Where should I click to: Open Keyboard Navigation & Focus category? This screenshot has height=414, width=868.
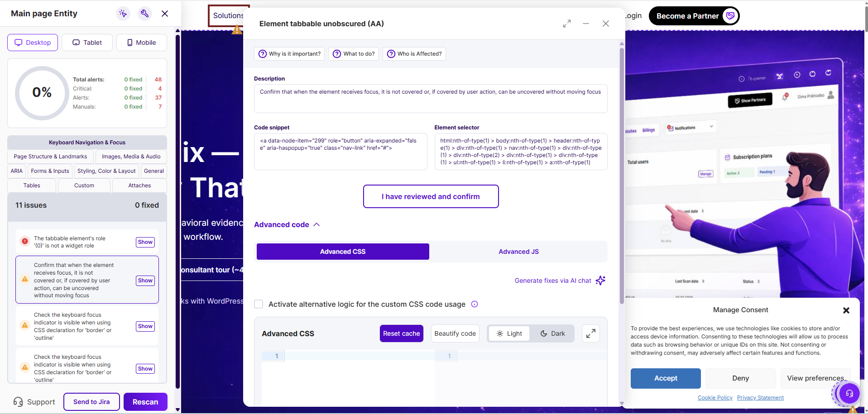pos(87,142)
